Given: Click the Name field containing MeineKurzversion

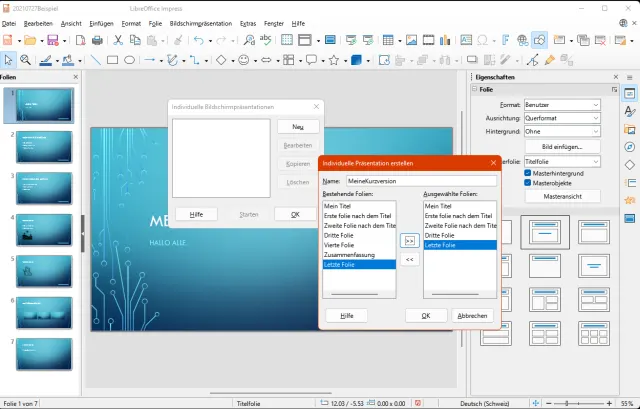Looking at the screenshot, I should point(420,181).
